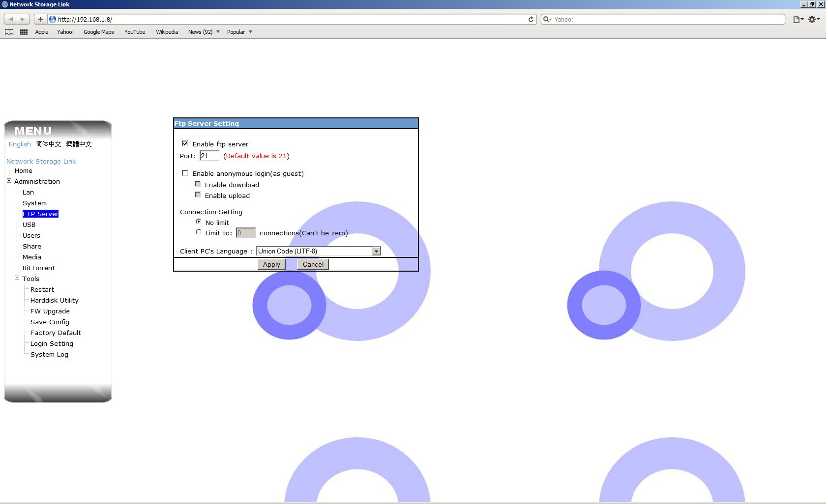Click the search magnifier icon in Yahoo box
828x504 pixels.
pyautogui.click(x=547, y=19)
